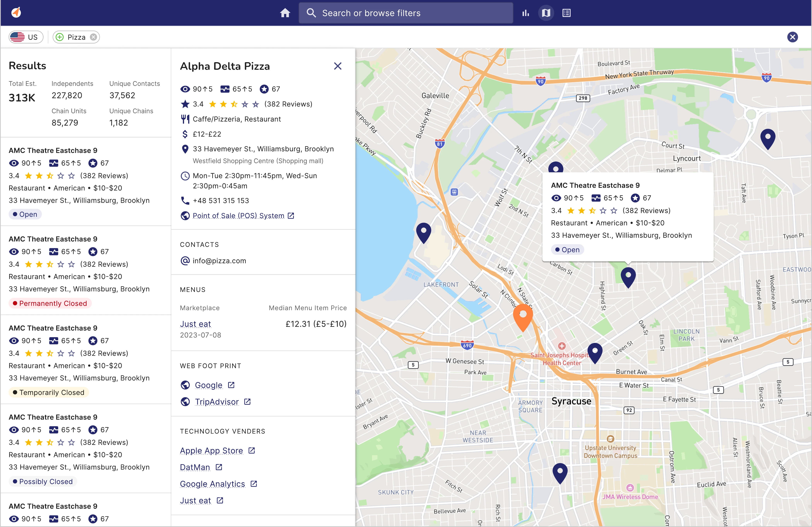Click external icon next to DatMan

pos(219,467)
